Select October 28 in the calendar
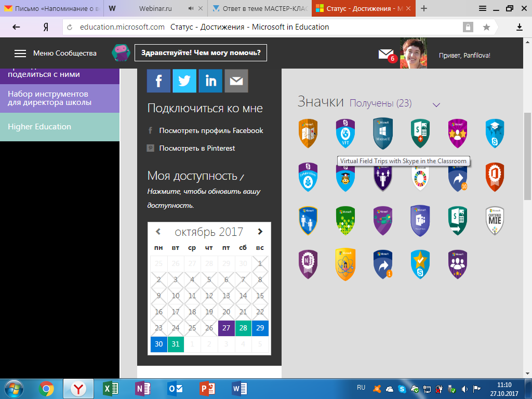Image resolution: width=532 pixels, height=399 pixels. [243, 328]
